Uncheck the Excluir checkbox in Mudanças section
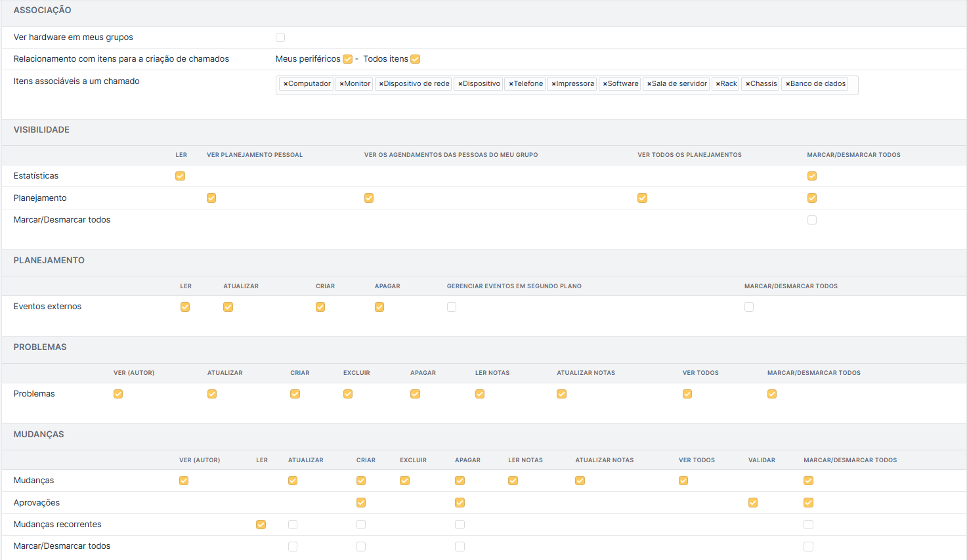The height and width of the screenshot is (560, 967). coord(404,481)
